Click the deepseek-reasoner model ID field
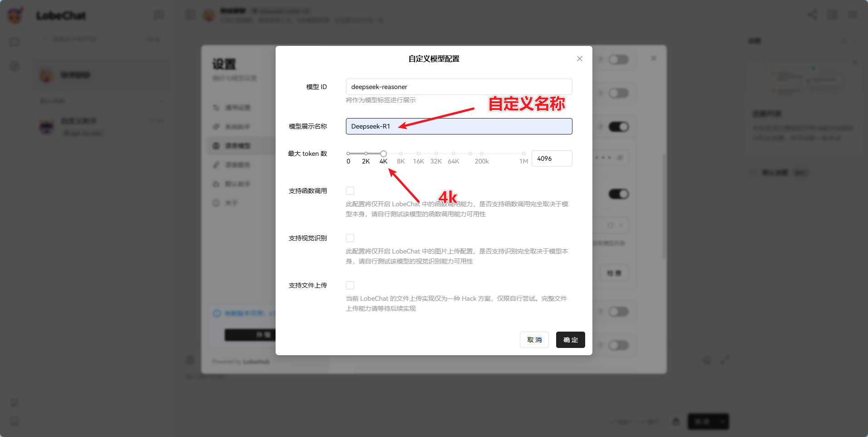868x437 pixels. 459,87
